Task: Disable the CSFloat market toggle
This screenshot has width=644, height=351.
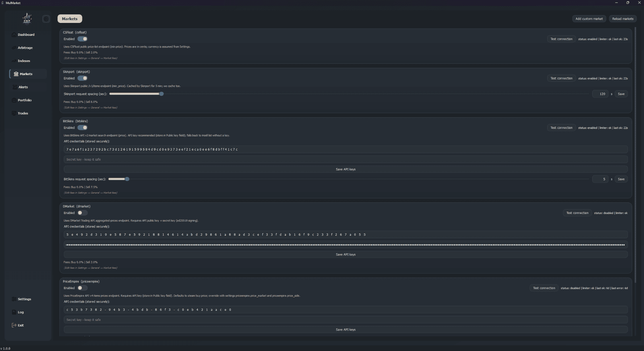Action: pos(83,39)
